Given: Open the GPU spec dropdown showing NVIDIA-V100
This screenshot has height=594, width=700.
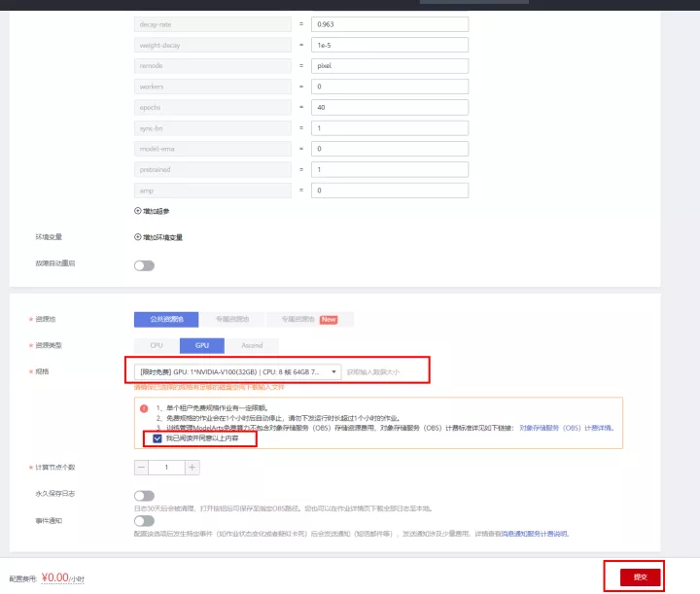Looking at the screenshot, I should 237,371.
